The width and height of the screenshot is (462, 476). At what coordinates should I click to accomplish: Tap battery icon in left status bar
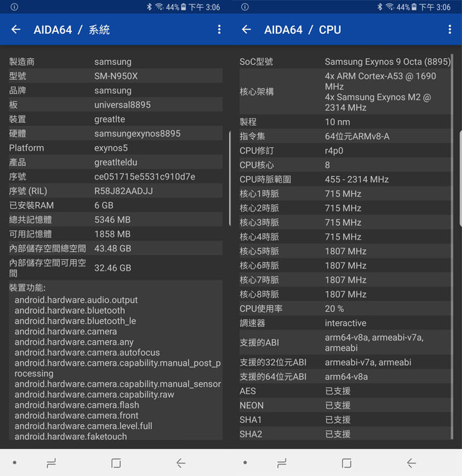point(184,6)
